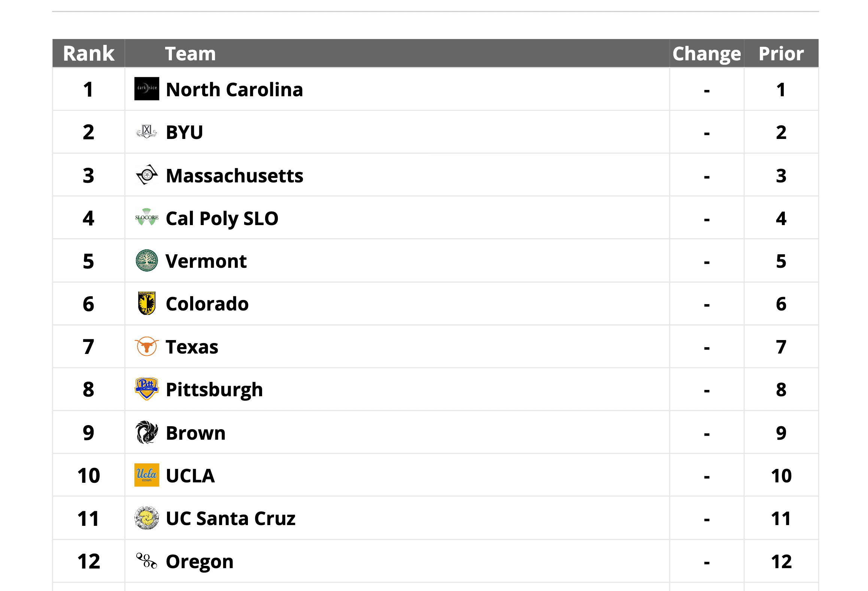Viewport: 868px width, 591px height.
Task: Click the BYU team logo
Action: pos(146,131)
